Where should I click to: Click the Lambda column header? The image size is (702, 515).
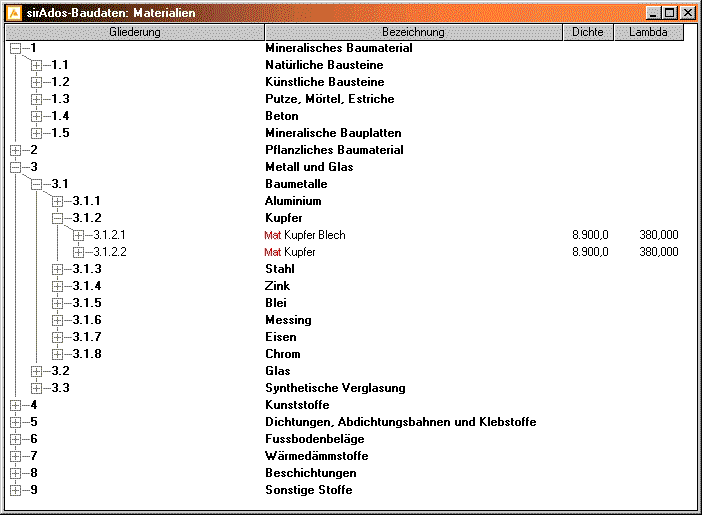648,32
